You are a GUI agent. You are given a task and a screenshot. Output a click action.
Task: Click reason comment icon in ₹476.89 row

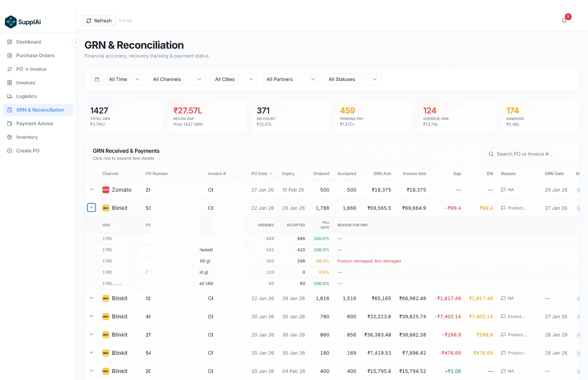pos(503,353)
